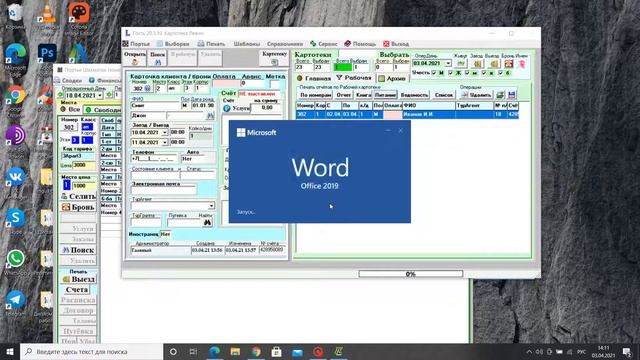Click the surname field containing Смит

155,105
